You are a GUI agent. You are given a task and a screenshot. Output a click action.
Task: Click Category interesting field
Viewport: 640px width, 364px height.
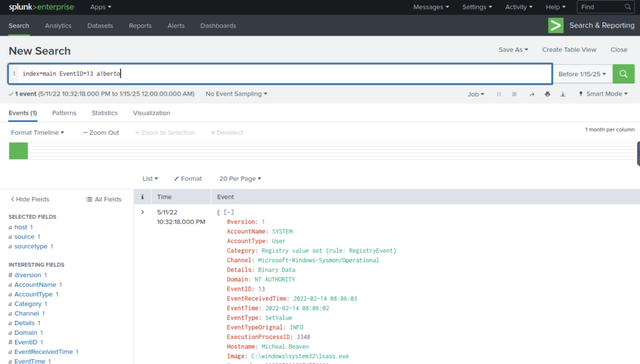[27, 303]
